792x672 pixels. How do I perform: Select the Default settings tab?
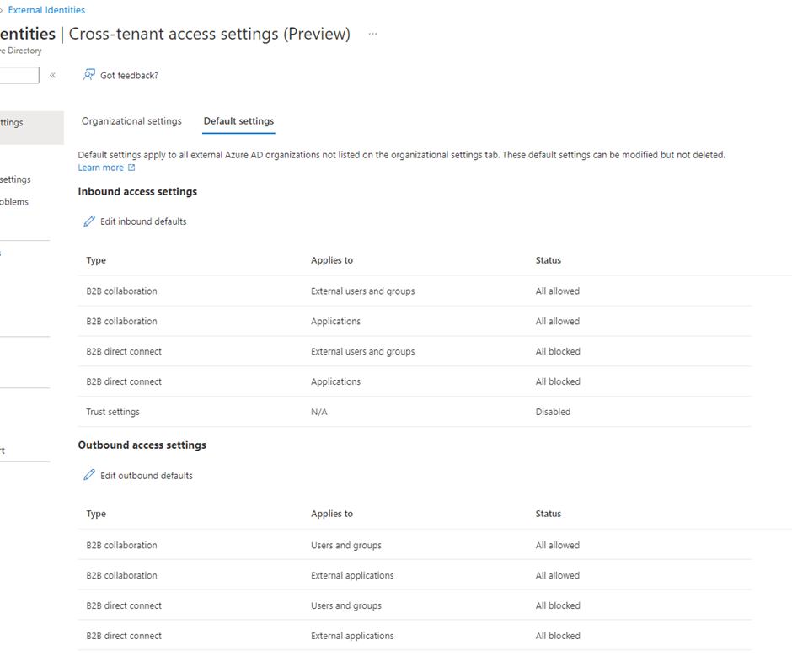(238, 121)
